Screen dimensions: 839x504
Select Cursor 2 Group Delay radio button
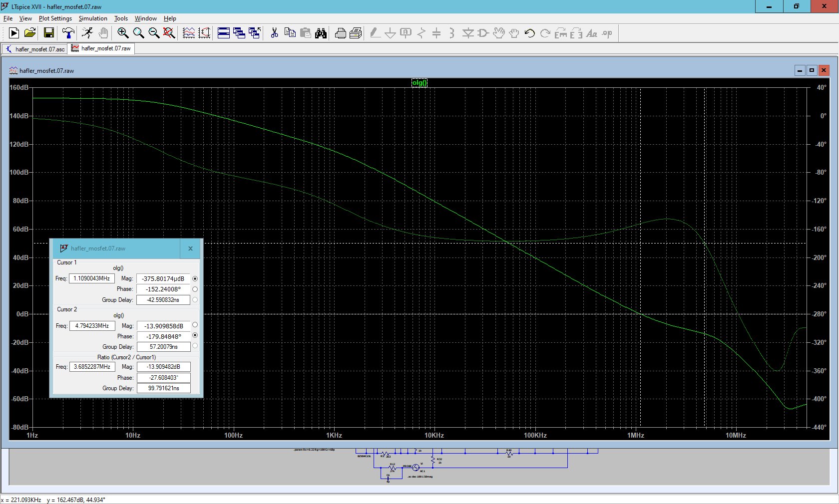click(x=195, y=345)
